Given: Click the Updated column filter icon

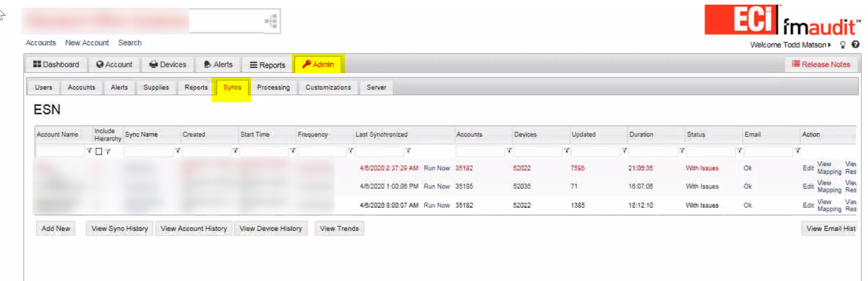Looking at the screenshot, I should [x=624, y=151].
